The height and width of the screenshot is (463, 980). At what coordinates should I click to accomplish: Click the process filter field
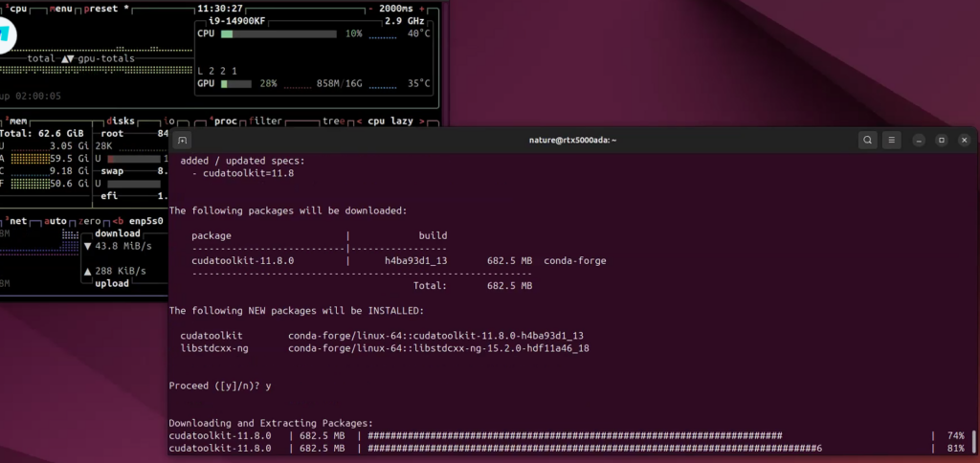pos(265,121)
